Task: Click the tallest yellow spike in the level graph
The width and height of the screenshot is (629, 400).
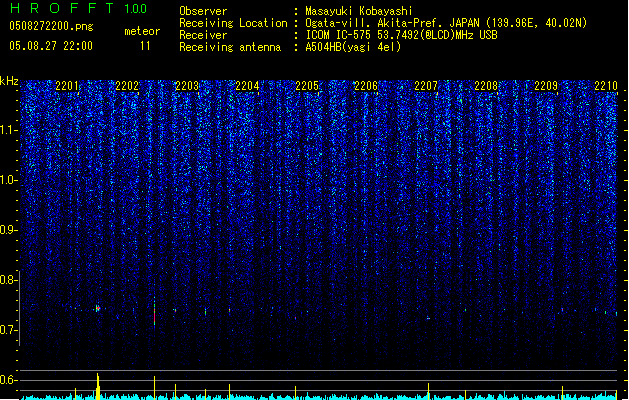Action: point(97,386)
